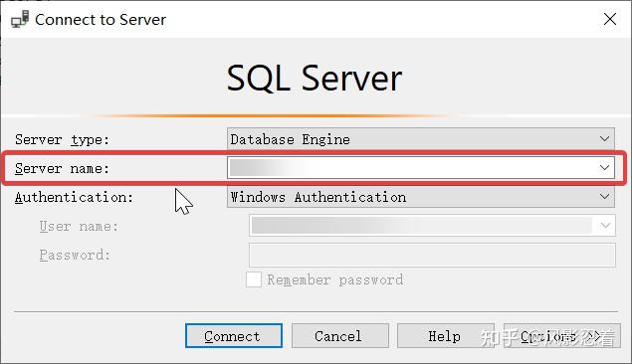Open the Server name dropdown arrow
This screenshot has width=632, height=364.
[604, 167]
